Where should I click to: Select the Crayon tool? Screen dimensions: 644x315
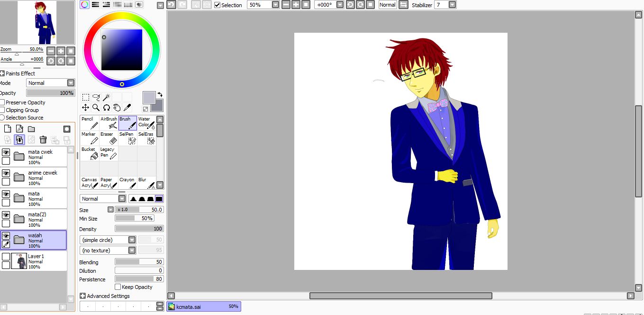[x=127, y=183]
